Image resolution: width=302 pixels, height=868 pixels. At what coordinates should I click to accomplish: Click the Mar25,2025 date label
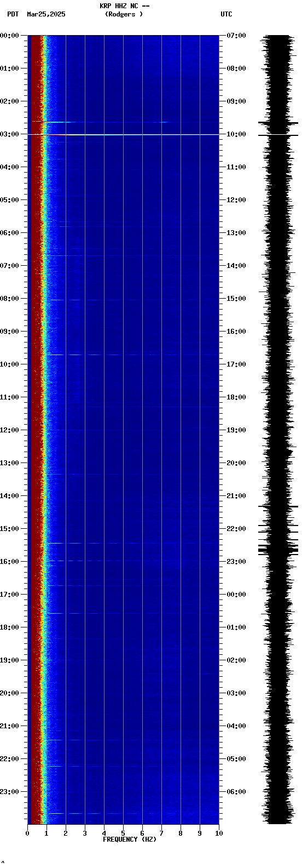pos(46,14)
